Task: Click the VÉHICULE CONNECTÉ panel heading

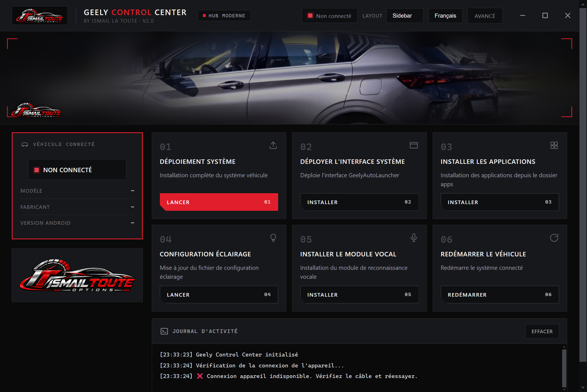Action: click(64, 144)
